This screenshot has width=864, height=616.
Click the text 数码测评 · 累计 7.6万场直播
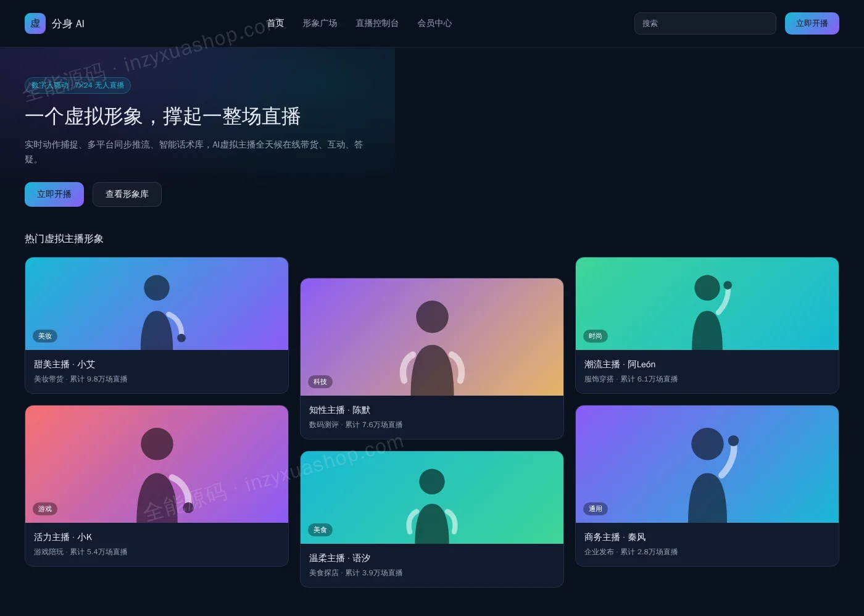point(356,425)
